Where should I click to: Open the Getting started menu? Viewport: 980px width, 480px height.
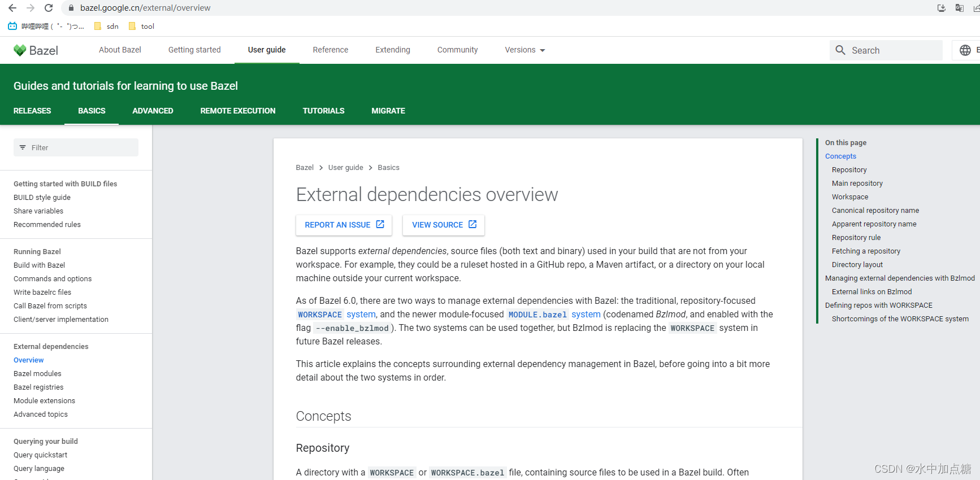(194, 50)
